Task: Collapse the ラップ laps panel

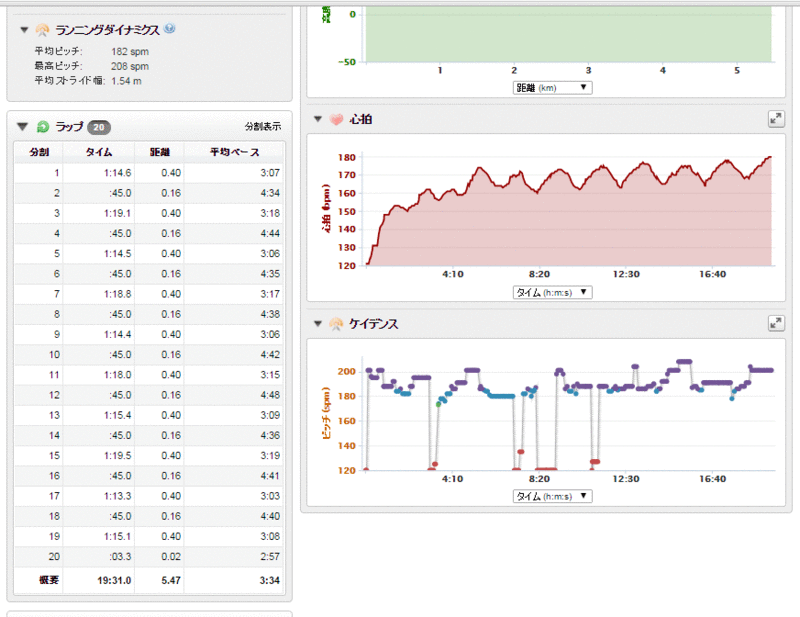Action: 23,127
